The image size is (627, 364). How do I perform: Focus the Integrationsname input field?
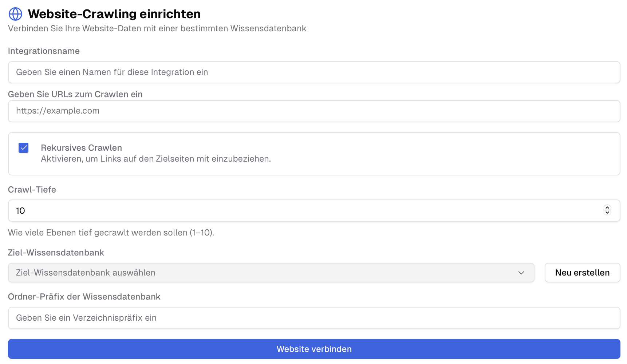314,72
